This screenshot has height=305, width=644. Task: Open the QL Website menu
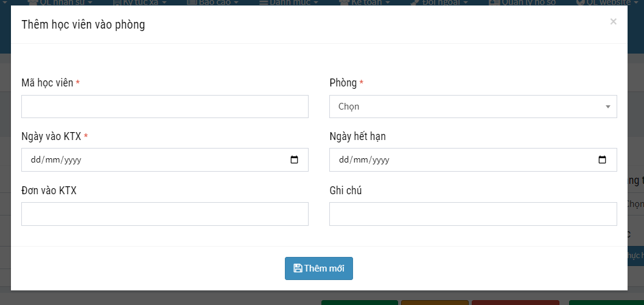coord(603,2)
